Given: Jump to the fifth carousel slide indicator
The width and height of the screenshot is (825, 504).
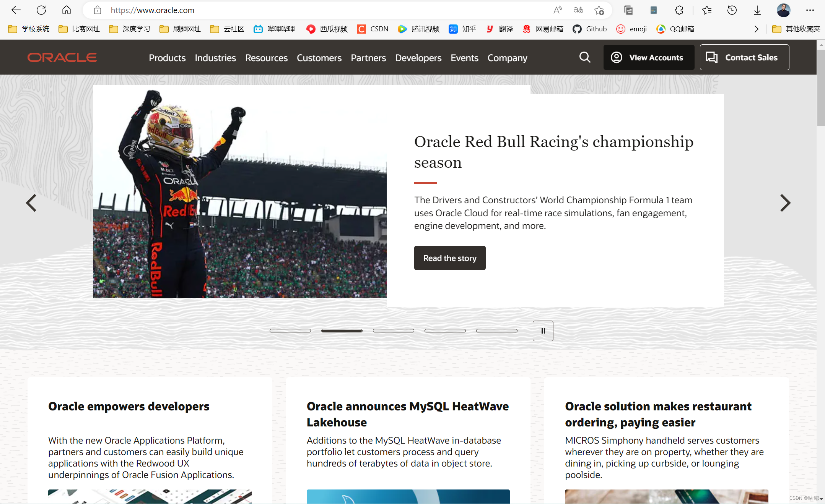Looking at the screenshot, I should (497, 331).
